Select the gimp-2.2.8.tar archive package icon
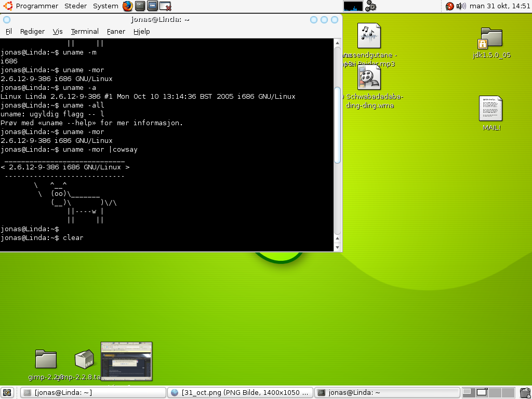 pos(84,359)
